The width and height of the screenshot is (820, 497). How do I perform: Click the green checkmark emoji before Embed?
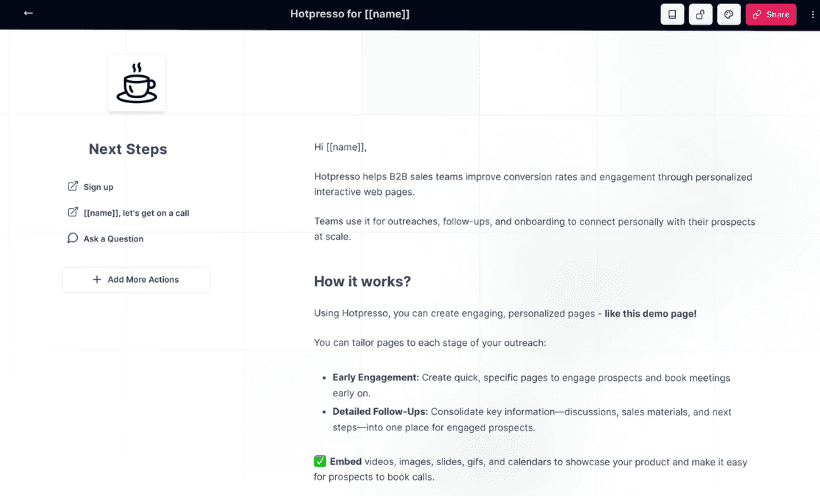click(320, 461)
